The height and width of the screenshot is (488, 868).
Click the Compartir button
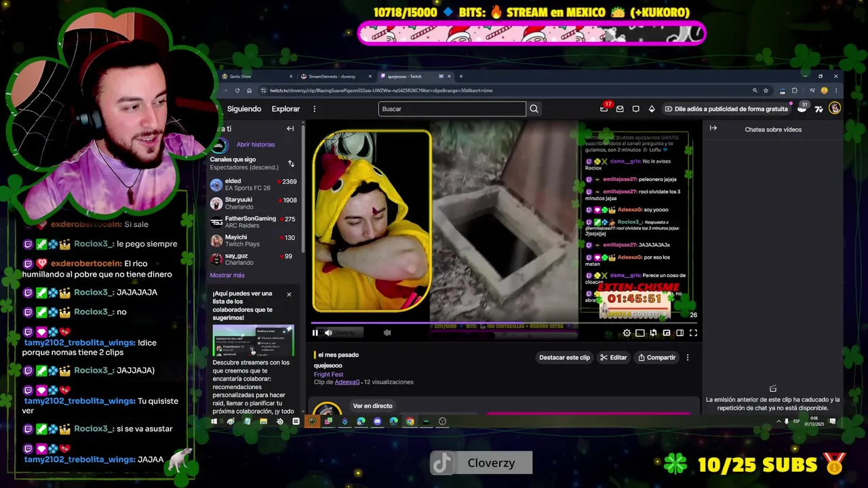coord(656,357)
